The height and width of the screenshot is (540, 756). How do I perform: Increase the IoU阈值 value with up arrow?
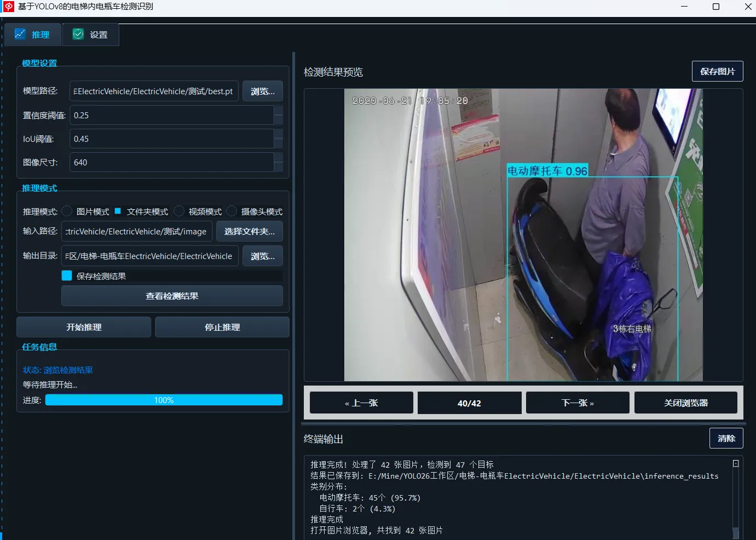pyautogui.click(x=279, y=134)
